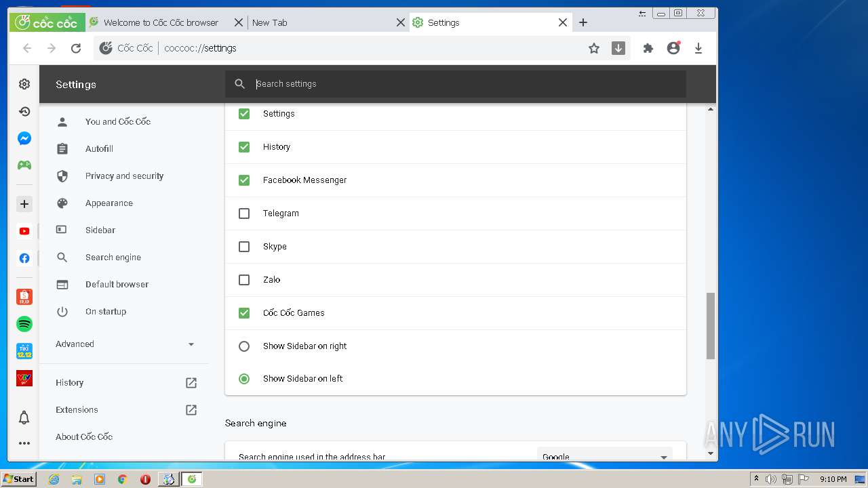The image size is (868, 488).
Task: Enable Skype checkbox
Action: coord(244,247)
